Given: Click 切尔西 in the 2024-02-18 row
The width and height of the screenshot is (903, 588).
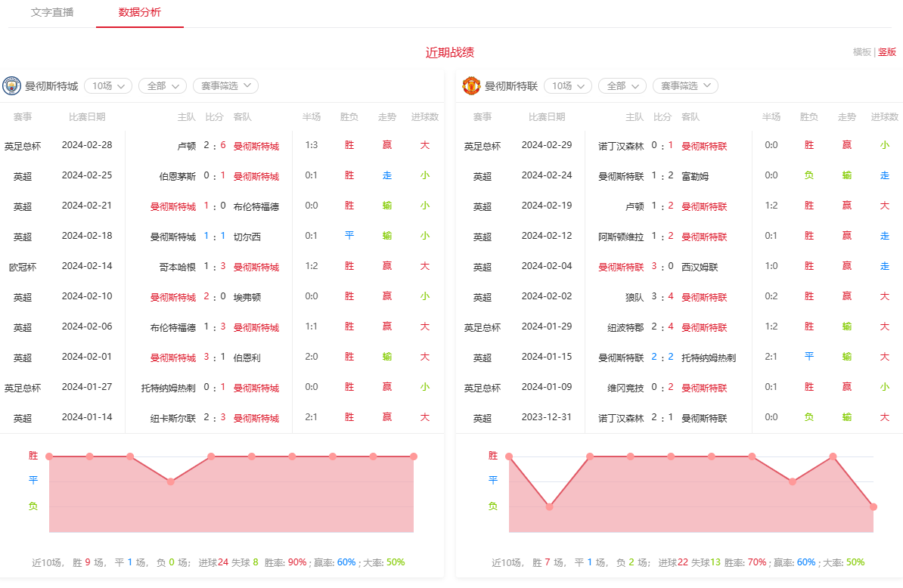Looking at the screenshot, I should 247,237.
